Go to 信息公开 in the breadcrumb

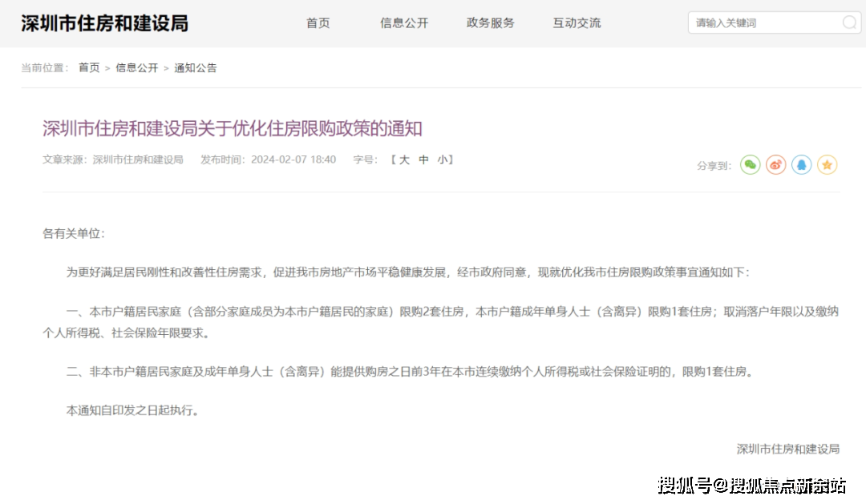click(x=136, y=68)
